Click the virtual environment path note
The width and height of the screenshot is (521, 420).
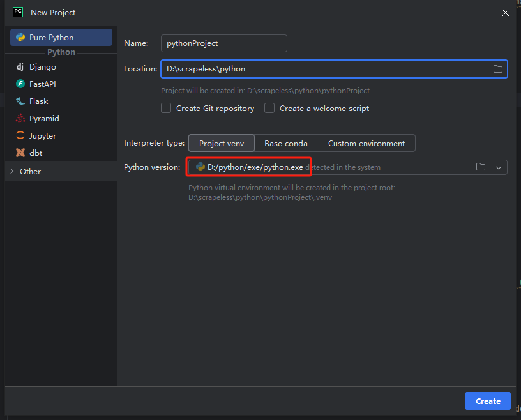click(x=292, y=192)
